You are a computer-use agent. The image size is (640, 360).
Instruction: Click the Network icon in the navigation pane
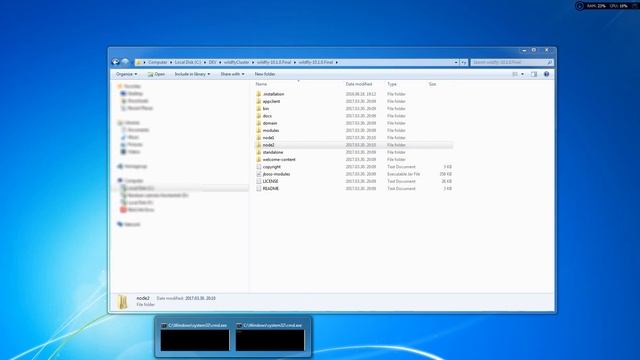[x=120, y=224]
